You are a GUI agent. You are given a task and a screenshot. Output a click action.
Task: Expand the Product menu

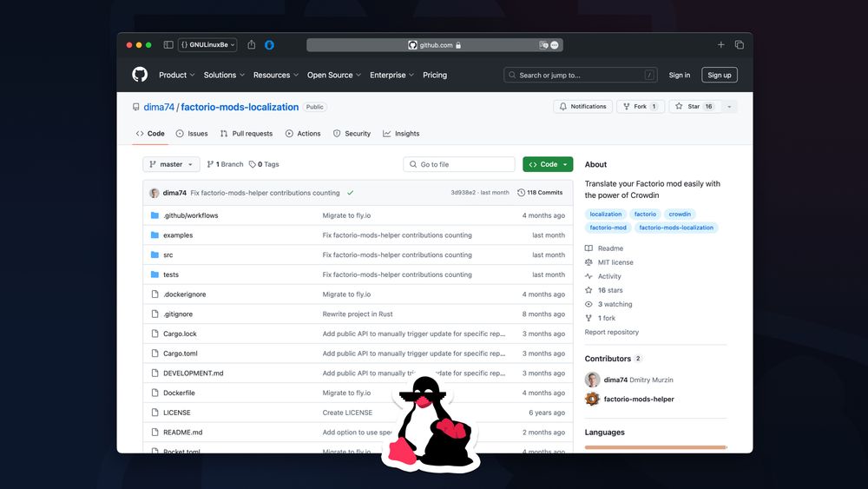click(176, 75)
